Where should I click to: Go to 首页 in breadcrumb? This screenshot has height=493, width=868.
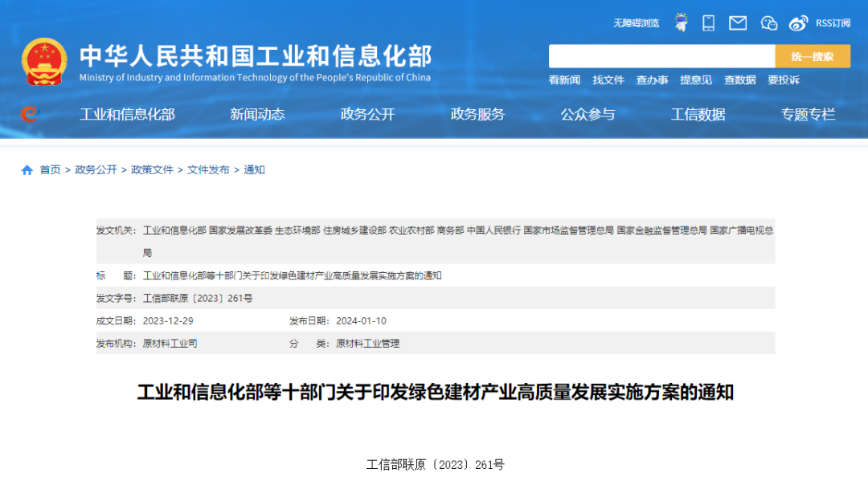51,170
